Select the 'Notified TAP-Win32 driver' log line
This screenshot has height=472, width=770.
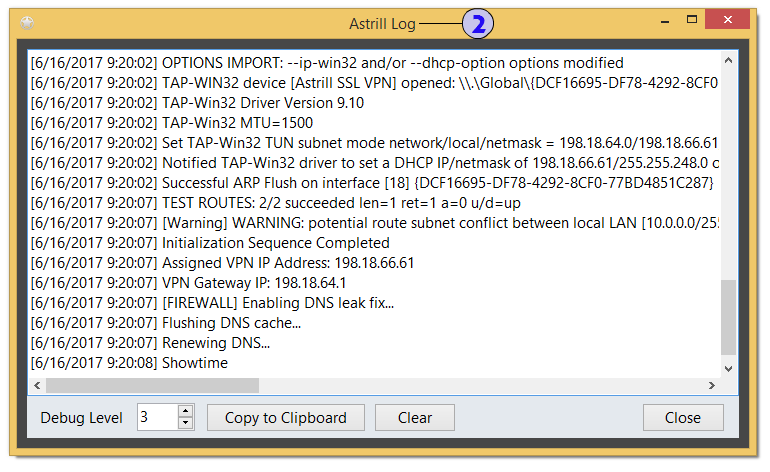pos(374,163)
